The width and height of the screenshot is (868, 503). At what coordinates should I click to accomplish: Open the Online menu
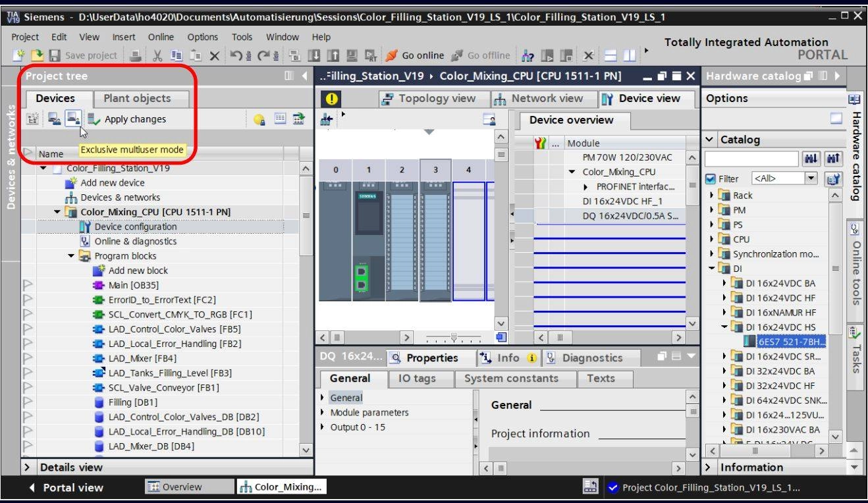[x=161, y=38]
